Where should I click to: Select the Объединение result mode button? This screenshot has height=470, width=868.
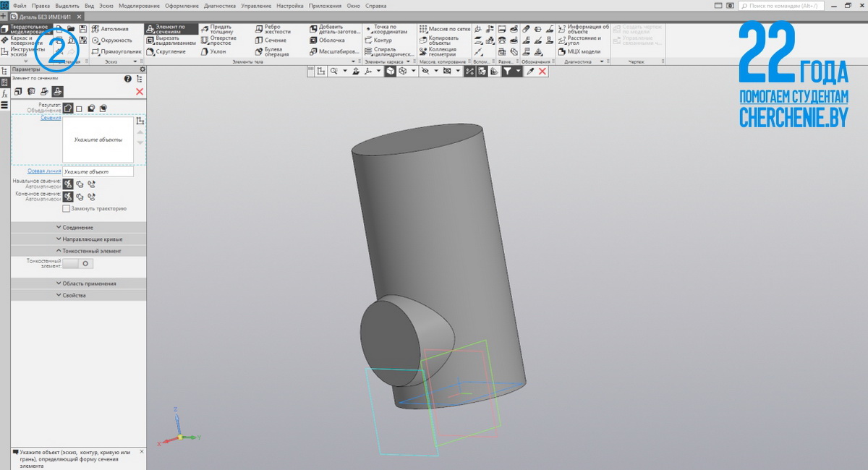coord(67,108)
